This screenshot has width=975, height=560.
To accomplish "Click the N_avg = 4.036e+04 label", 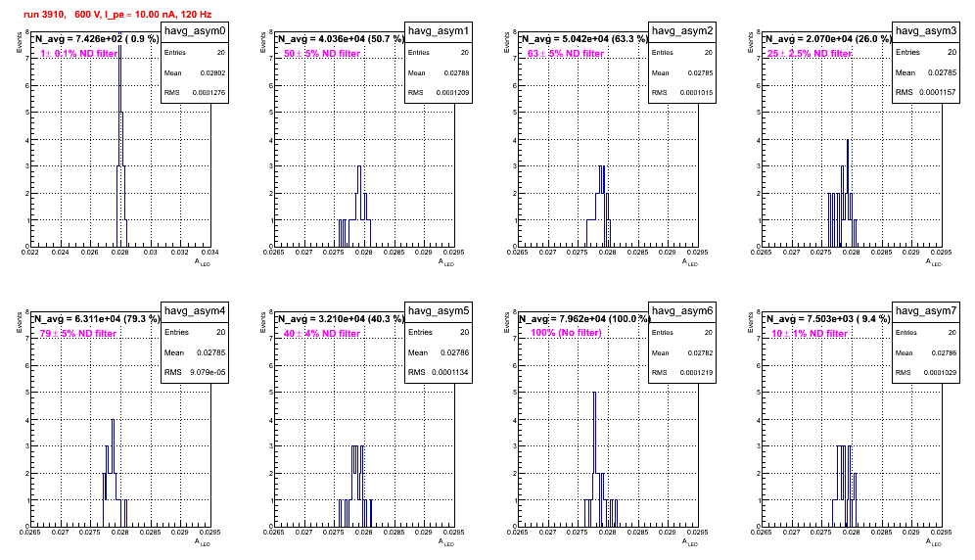I will (x=341, y=39).
